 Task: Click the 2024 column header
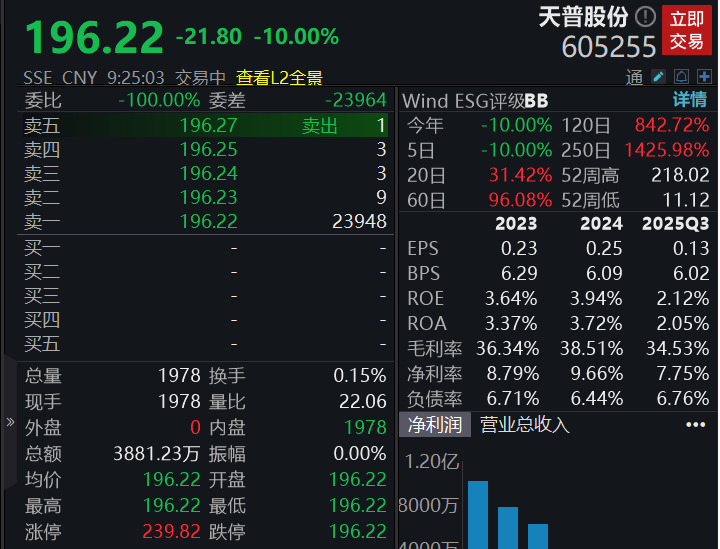(602, 224)
